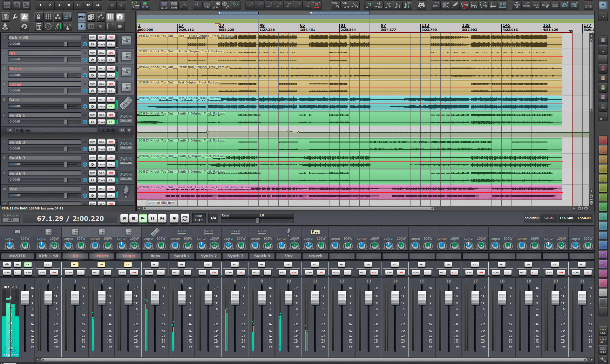This screenshot has width=610, height=364.
Task: Click the arrange view horizontal scrollbar
Action: click(x=288, y=208)
